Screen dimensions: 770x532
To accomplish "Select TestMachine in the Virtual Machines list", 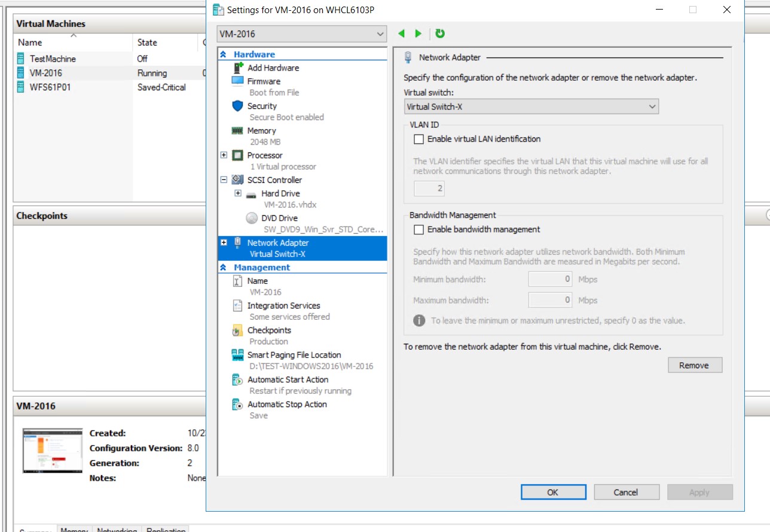I will coord(53,59).
